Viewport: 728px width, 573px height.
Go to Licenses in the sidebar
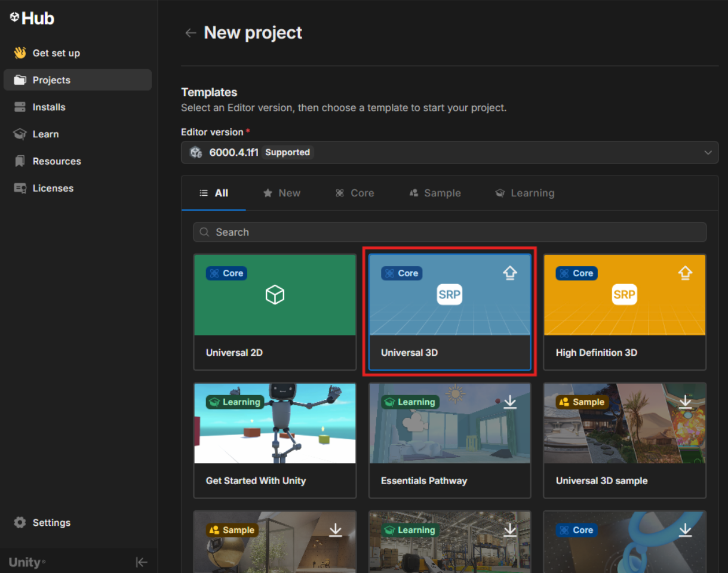(x=53, y=189)
